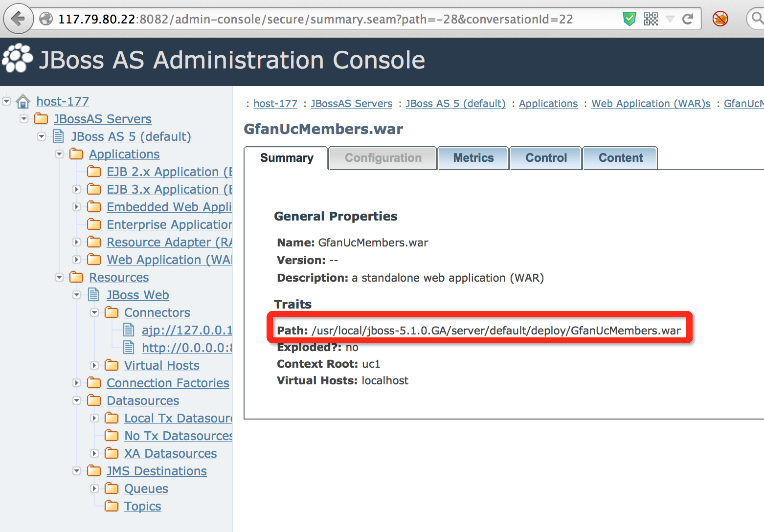Click the folder icon beside Virtual Hosts

click(112, 365)
